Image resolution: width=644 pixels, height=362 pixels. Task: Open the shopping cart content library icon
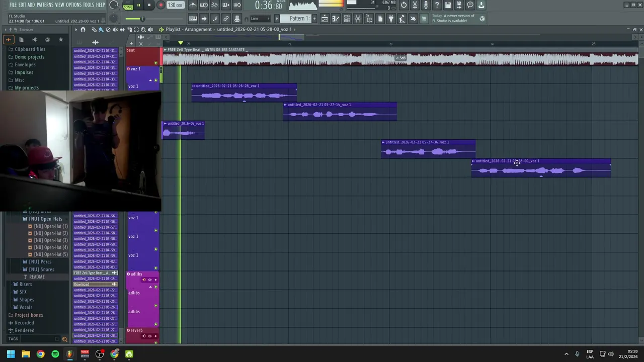(424, 19)
